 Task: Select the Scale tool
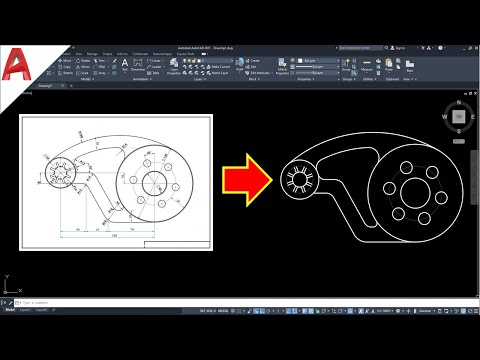(82, 73)
